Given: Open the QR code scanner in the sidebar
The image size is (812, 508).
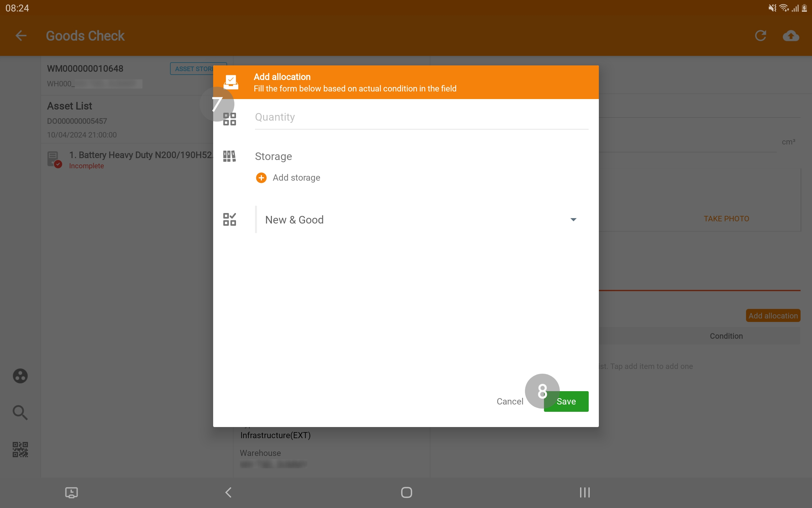Looking at the screenshot, I should 20,450.
